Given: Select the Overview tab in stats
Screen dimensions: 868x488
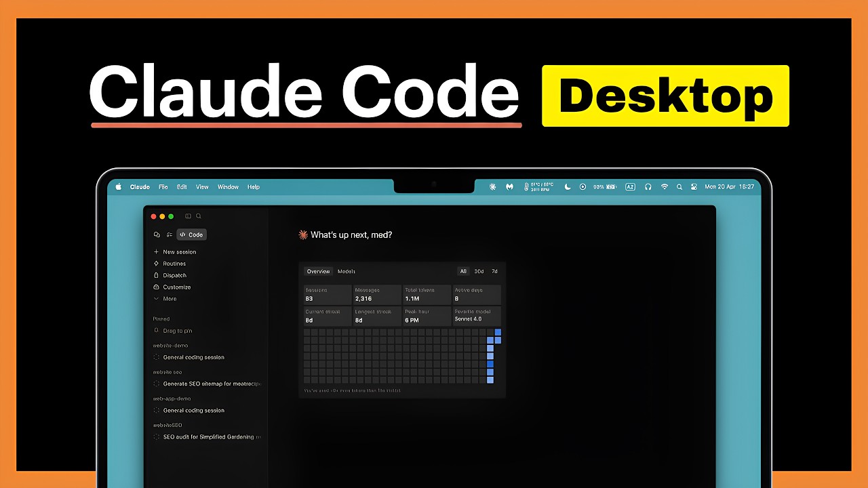Looking at the screenshot, I should tap(318, 271).
